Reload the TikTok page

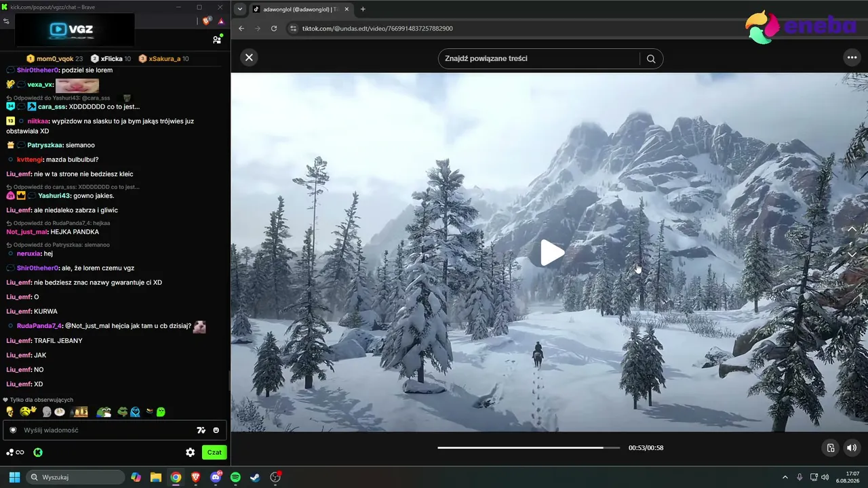click(274, 28)
